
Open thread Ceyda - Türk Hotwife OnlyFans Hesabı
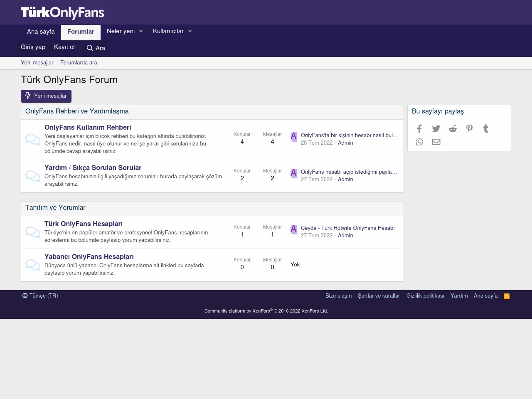(348, 228)
